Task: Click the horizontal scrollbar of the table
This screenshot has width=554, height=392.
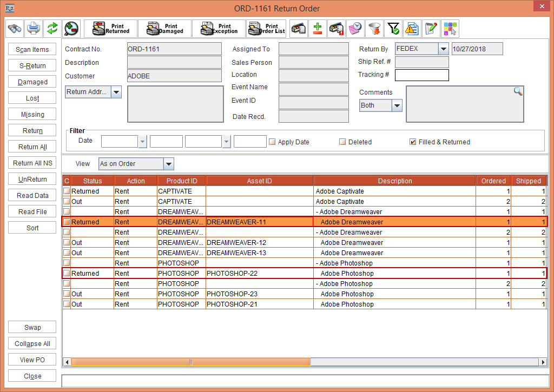Action: coord(191,362)
